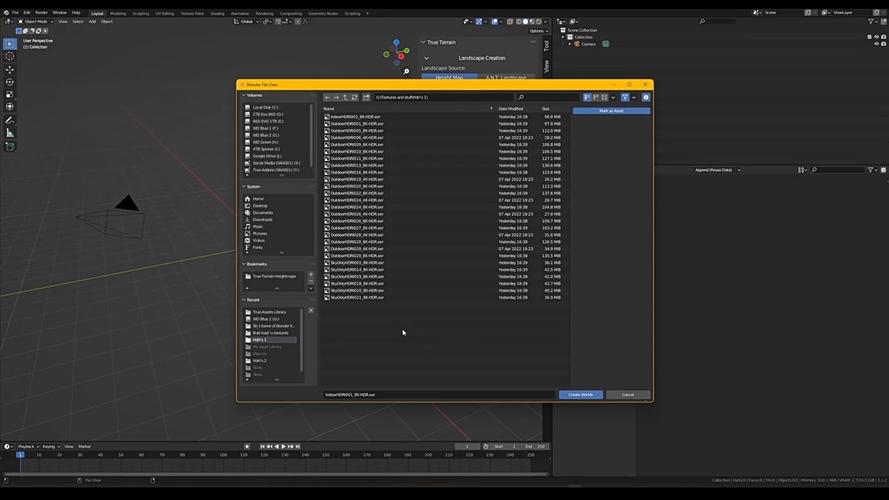Hide Collection in viewport via its eye icon
Screen dimensions: 889x500
tap(877, 37)
